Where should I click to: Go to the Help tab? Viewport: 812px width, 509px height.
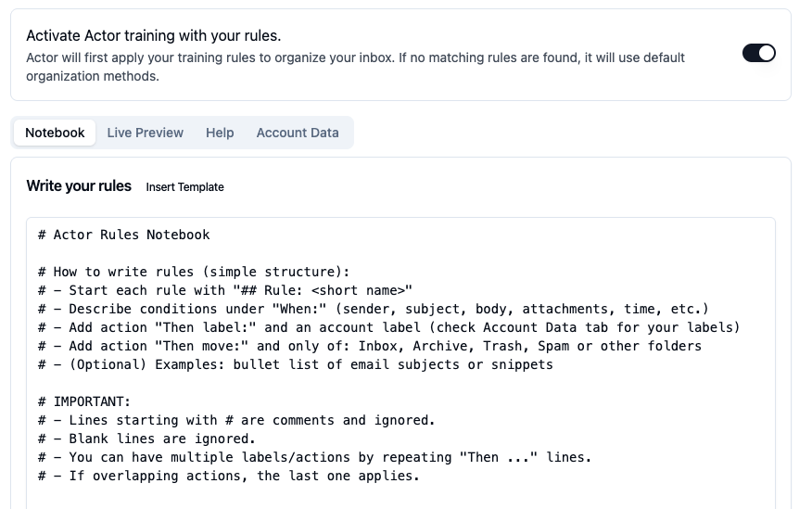pos(220,133)
